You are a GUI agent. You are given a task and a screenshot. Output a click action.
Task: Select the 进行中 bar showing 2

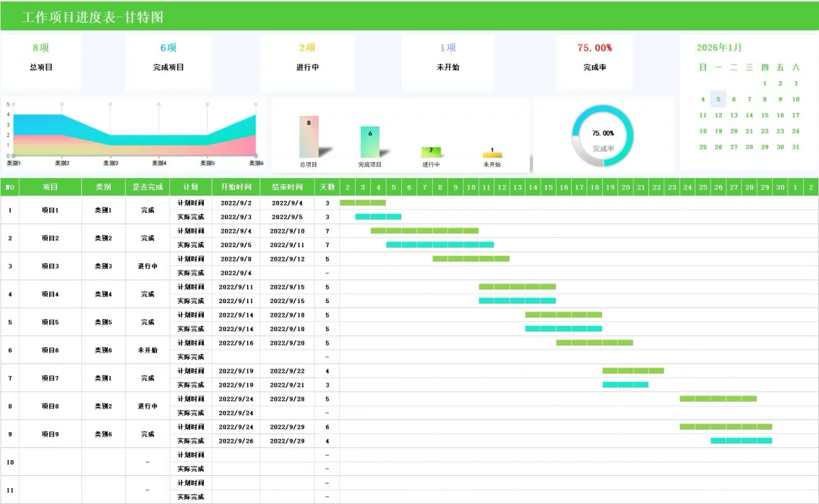click(x=431, y=152)
